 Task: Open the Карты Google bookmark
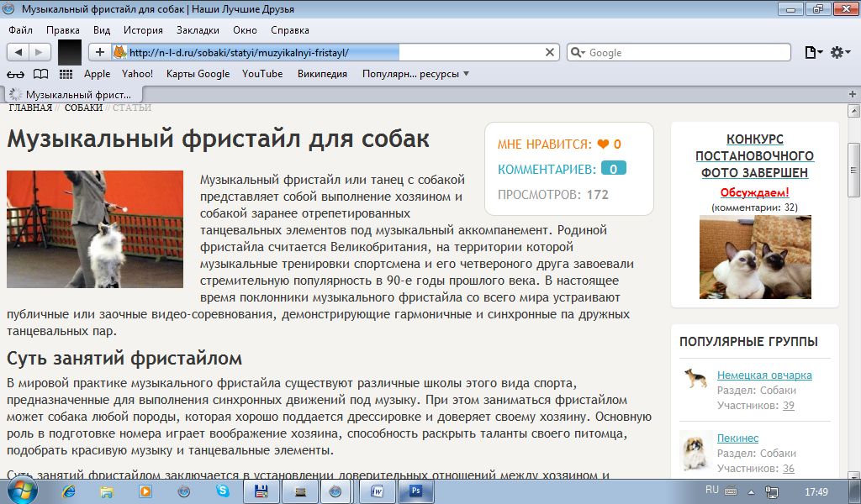click(x=198, y=74)
